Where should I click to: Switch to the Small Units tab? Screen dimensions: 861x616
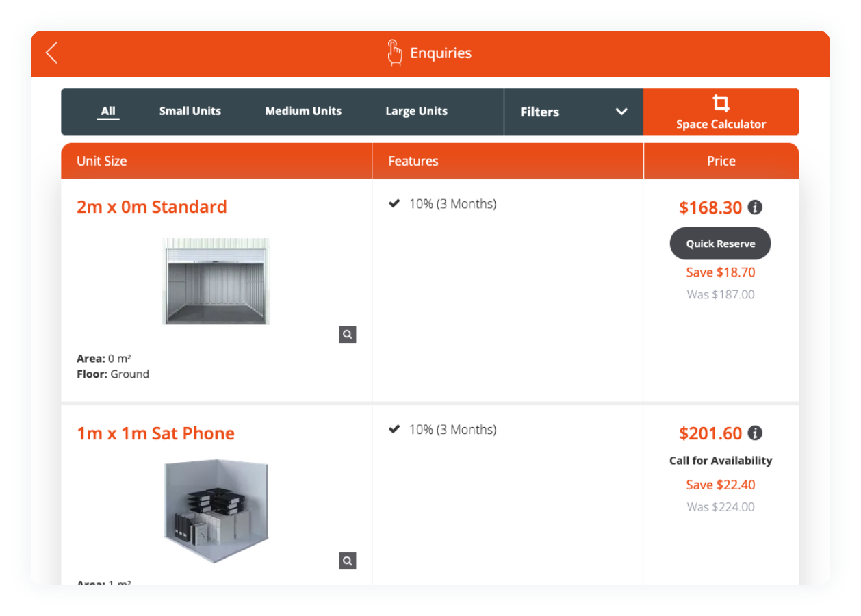pyautogui.click(x=190, y=111)
